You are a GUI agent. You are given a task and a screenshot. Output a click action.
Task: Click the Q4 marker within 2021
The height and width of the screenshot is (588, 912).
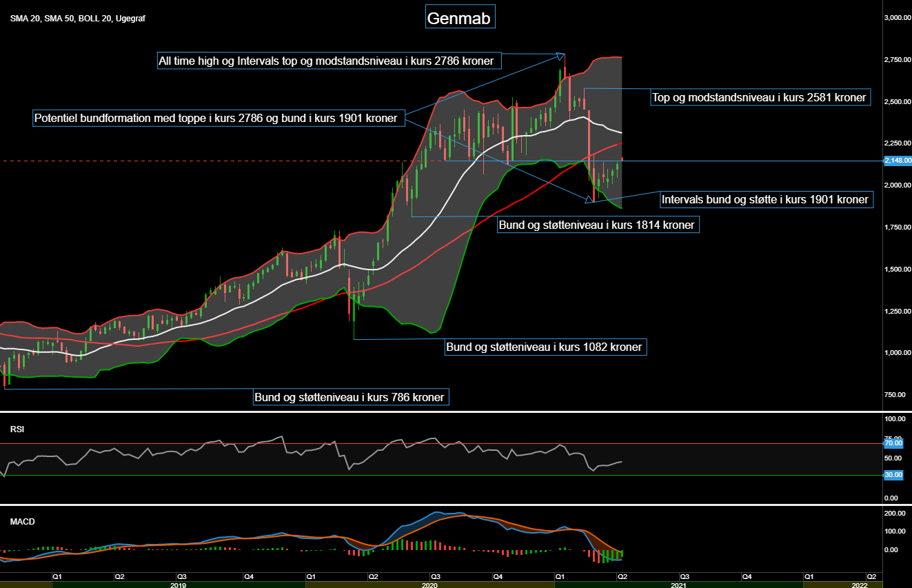[x=747, y=576]
